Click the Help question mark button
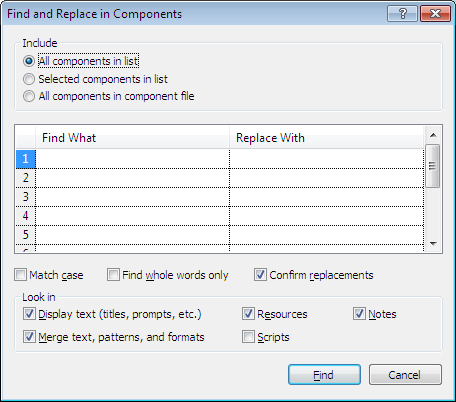The width and height of the screenshot is (456, 402). [x=402, y=14]
